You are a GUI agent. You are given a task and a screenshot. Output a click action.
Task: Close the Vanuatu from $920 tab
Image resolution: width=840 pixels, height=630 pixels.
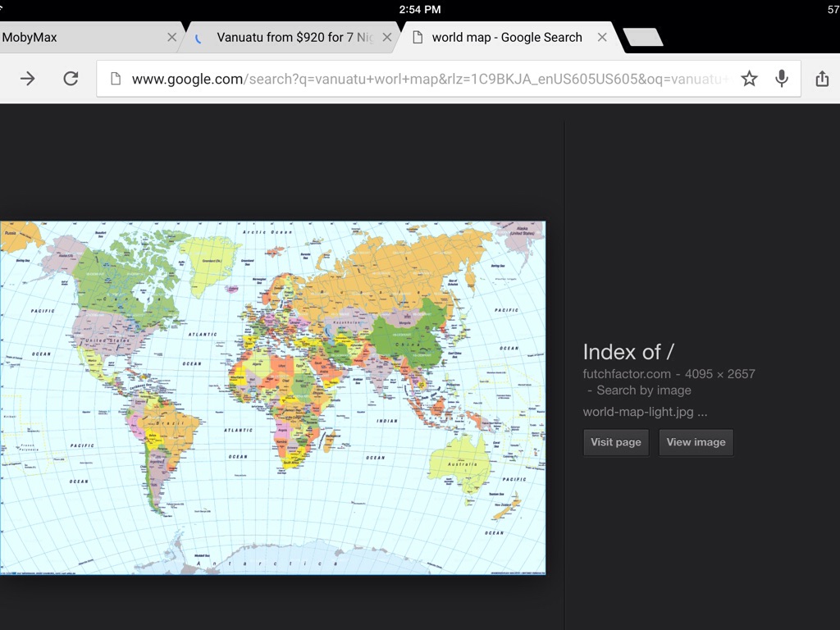click(x=386, y=38)
